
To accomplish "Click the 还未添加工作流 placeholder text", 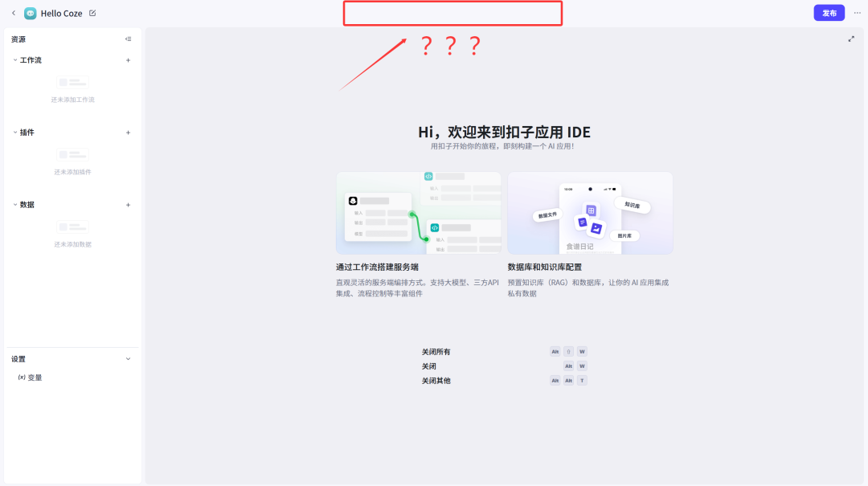I will pyautogui.click(x=72, y=100).
